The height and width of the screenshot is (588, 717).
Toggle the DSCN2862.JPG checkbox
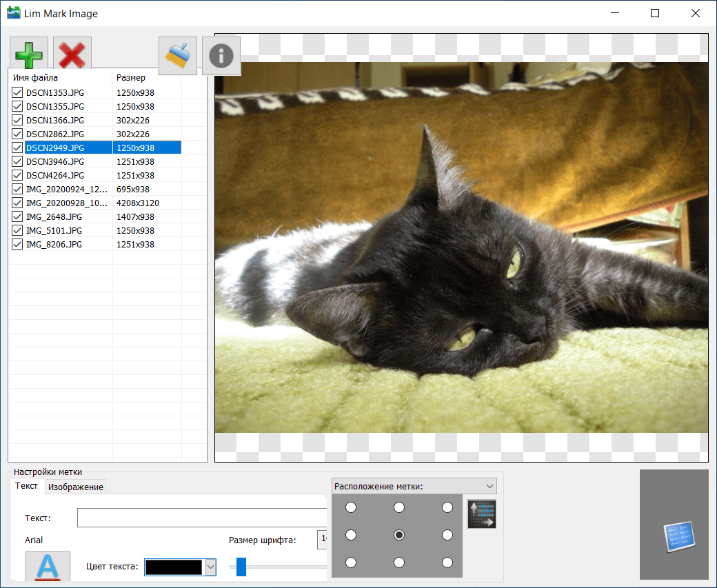coord(17,134)
